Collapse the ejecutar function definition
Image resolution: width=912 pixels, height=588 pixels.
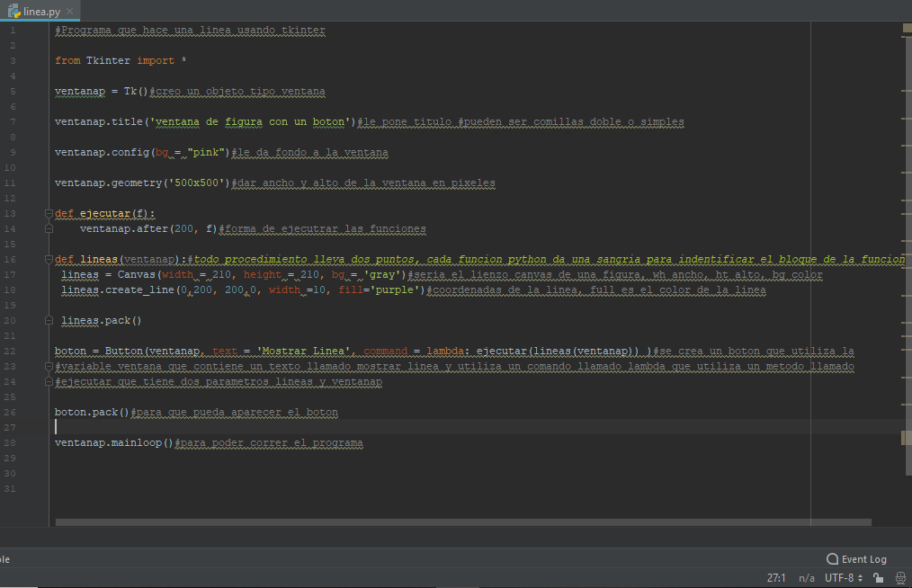pos(49,213)
